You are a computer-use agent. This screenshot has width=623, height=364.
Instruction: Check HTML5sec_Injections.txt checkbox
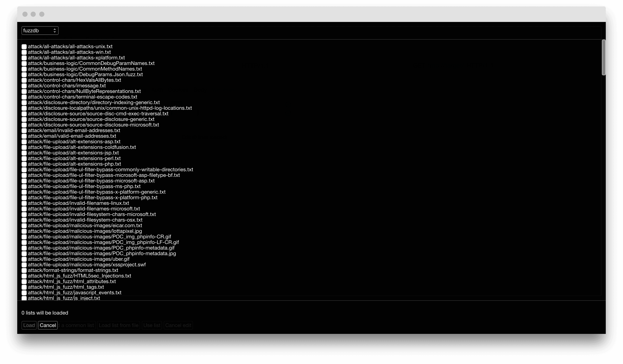(24, 276)
